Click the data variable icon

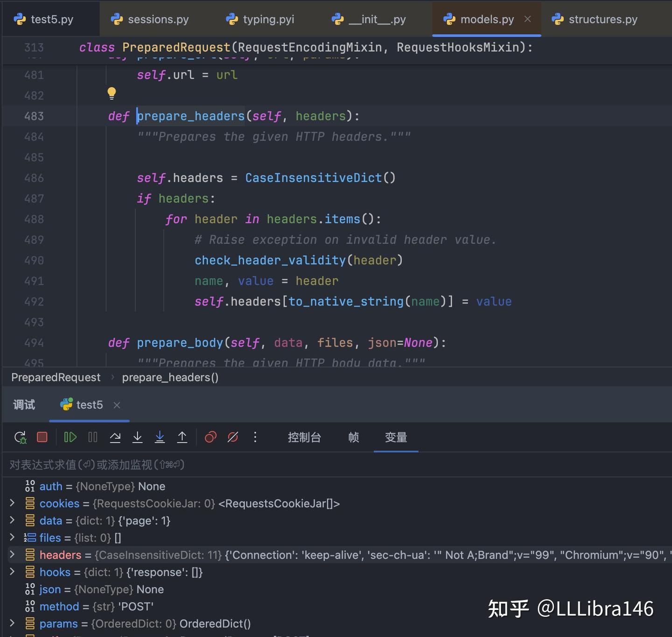(30, 521)
